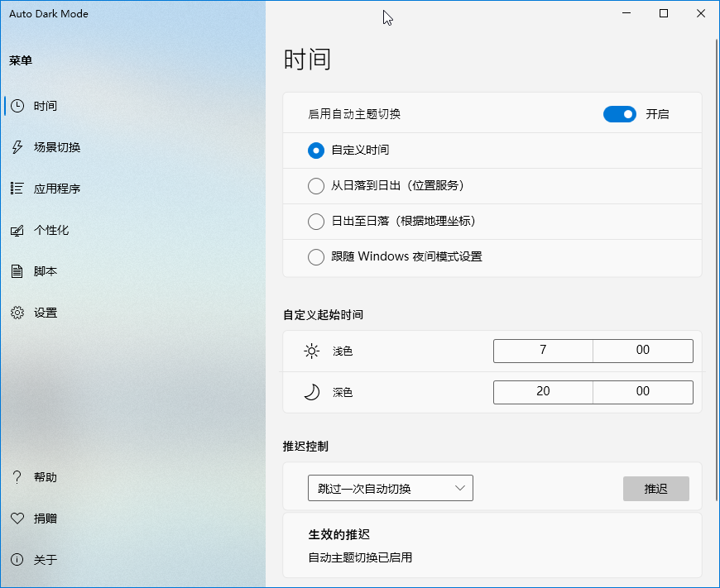Image resolution: width=720 pixels, height=588 pixels.
Task: Click the question mark icon for 帮助
Action: (17, 477)
